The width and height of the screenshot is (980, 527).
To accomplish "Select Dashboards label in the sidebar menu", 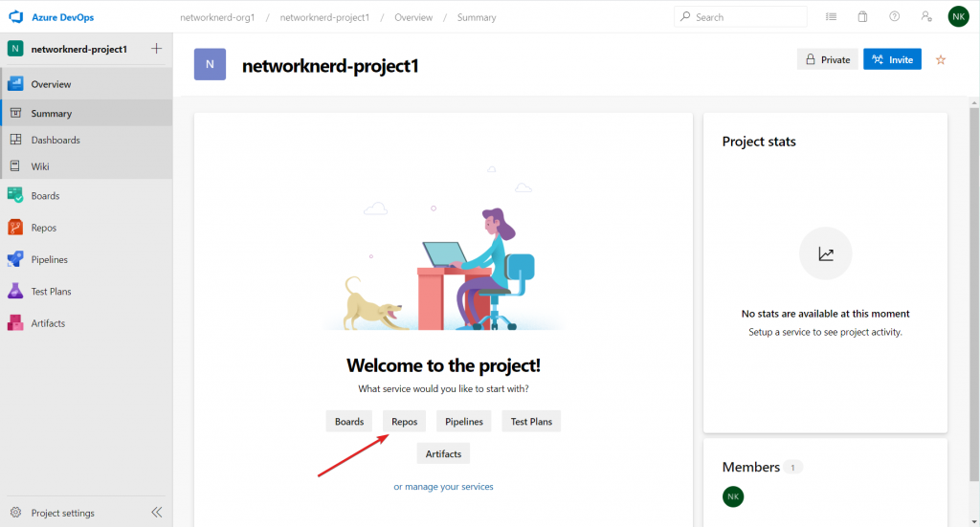I will (x=56, y=140).
